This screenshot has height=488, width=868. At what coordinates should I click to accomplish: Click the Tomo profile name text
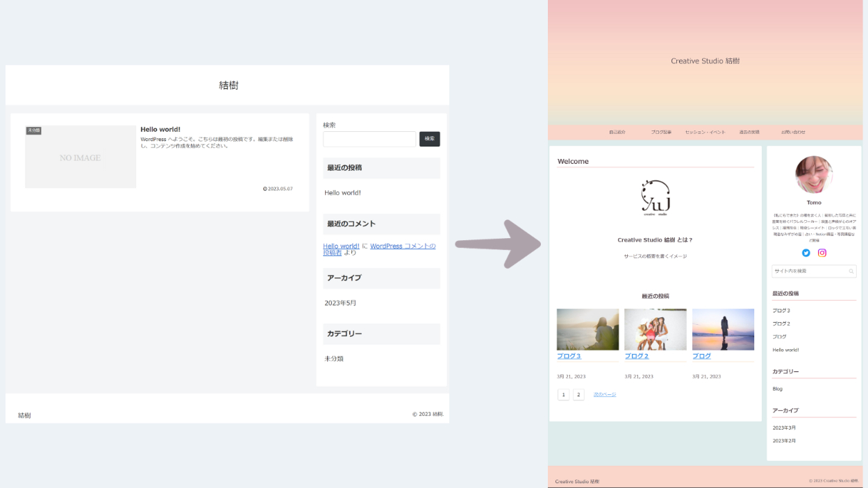814,203
